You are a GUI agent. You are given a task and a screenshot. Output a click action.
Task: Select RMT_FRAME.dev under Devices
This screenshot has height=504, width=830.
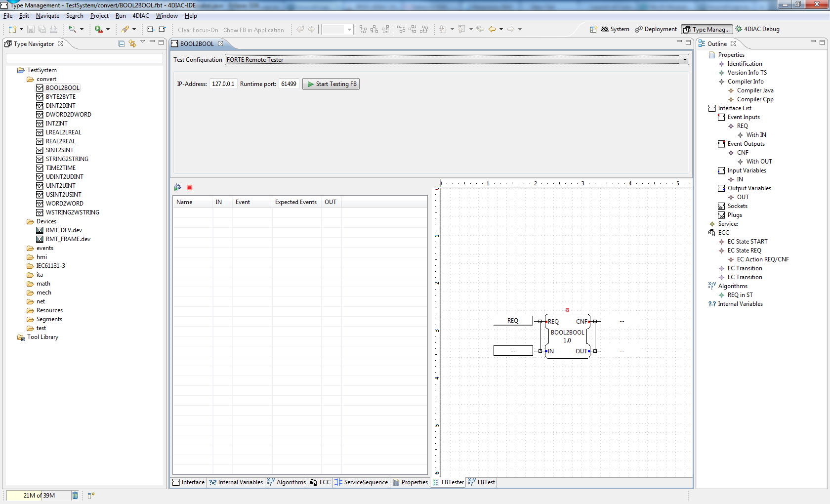click(68, 239)
